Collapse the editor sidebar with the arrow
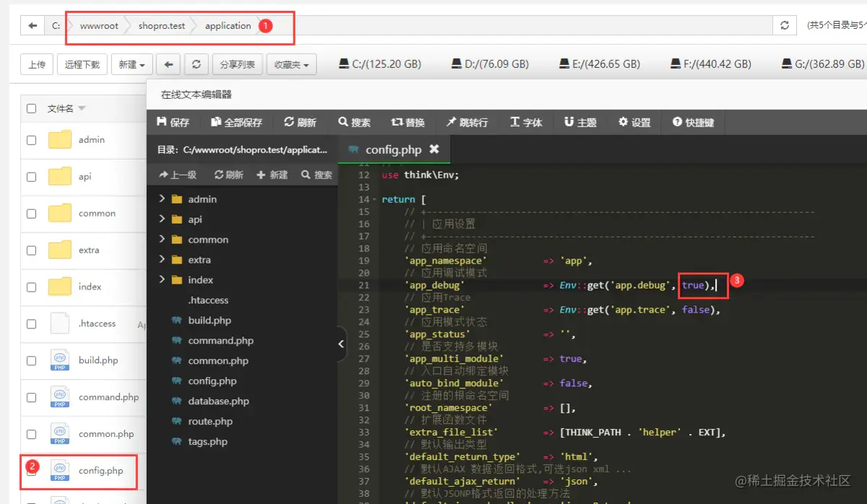The width and height of the screenshot is (867, 504). point(341,344)
